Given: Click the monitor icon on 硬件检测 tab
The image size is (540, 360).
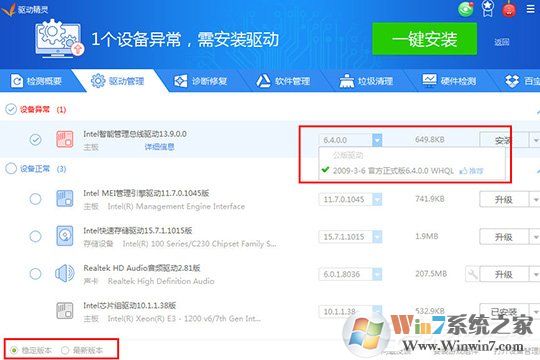Looking at the screenshot, I should (429, 80).
